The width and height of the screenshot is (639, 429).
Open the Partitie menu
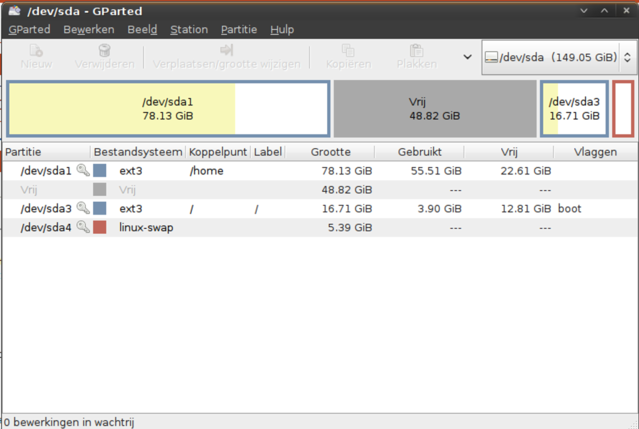[238, 30]
